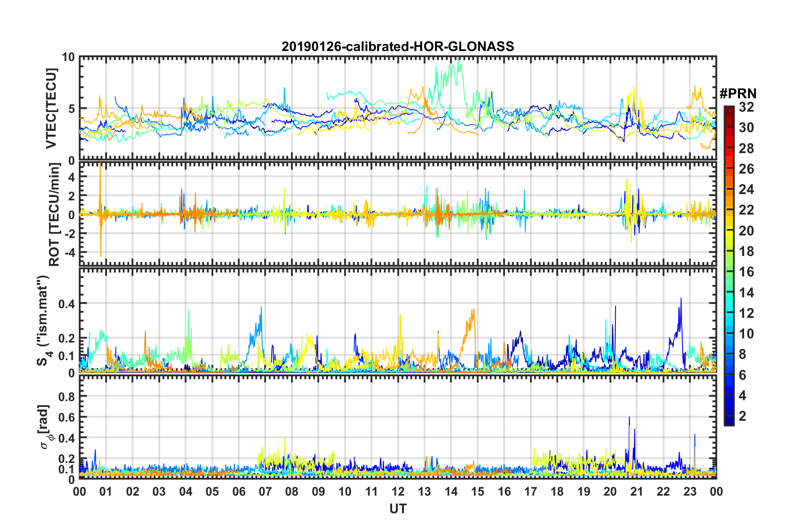
Task: Click colorbar tick label 20
Action: (x=746, y=230)
